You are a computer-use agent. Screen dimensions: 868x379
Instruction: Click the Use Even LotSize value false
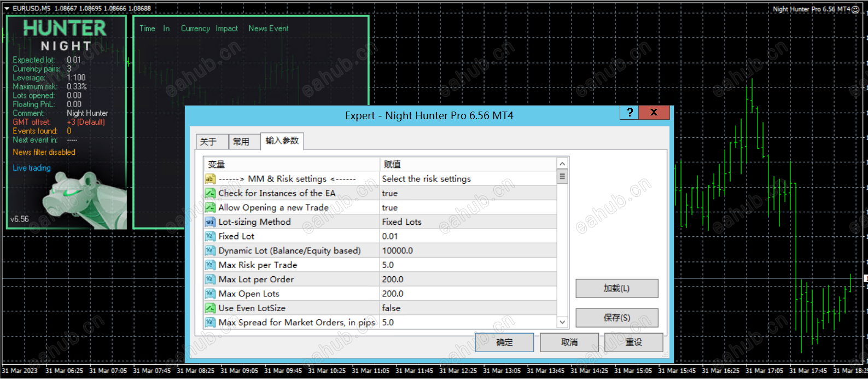468,308
